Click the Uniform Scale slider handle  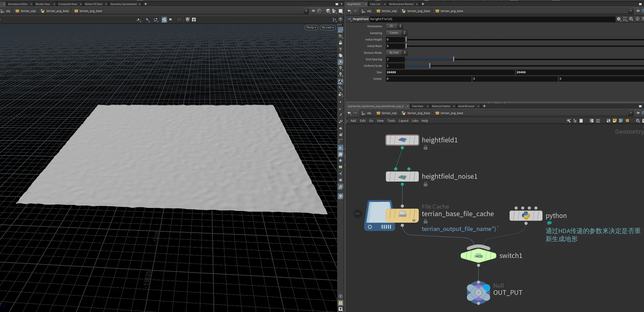(x=430, y=66)
